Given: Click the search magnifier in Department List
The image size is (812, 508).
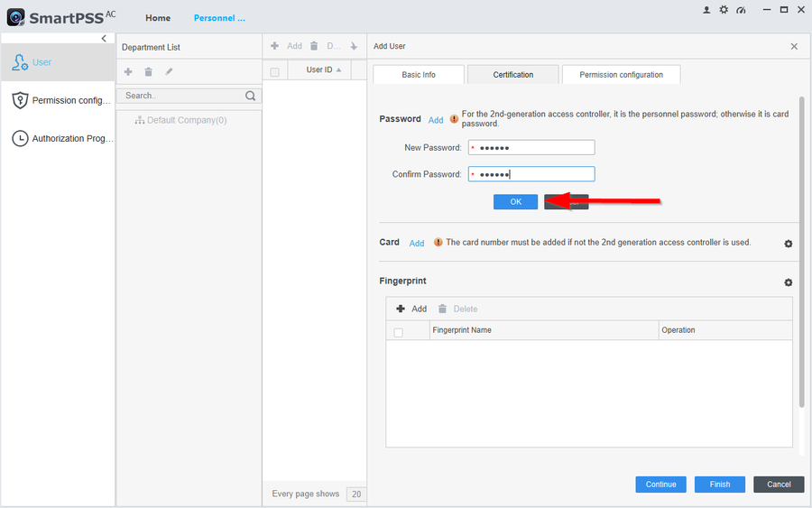Looking at the screenshot, I should click(x=250, y=96).
